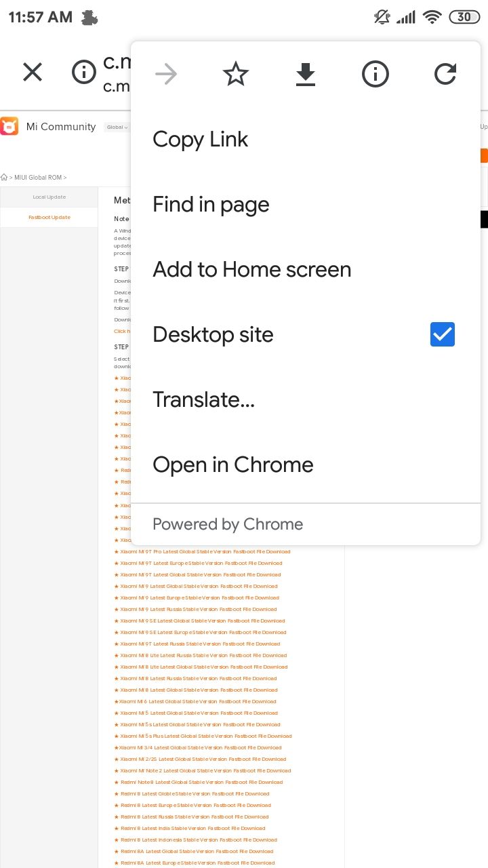Open MIUI Global ROM breadcrumb
Screen dimensions: 488x868
pos(38,177)
